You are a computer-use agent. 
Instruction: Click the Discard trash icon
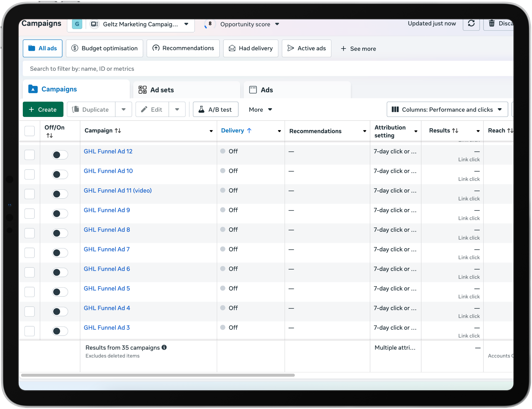click(492, 24)
